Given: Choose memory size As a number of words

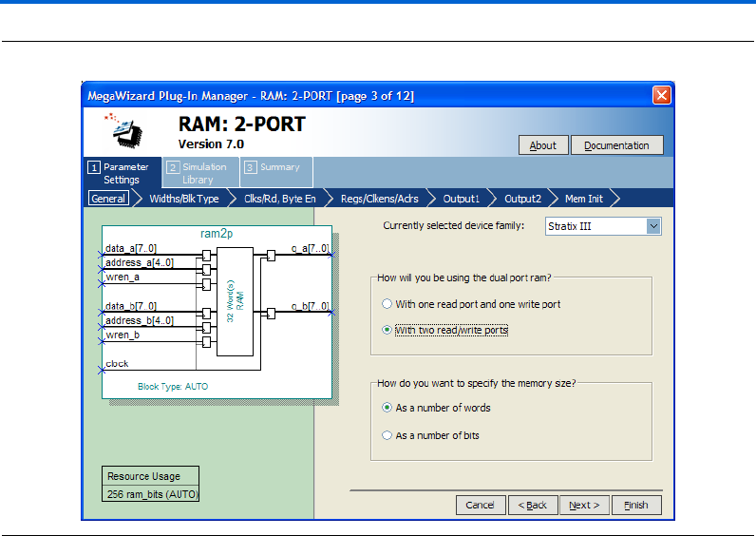Looking at the screenshot, I should pos(436,408).
